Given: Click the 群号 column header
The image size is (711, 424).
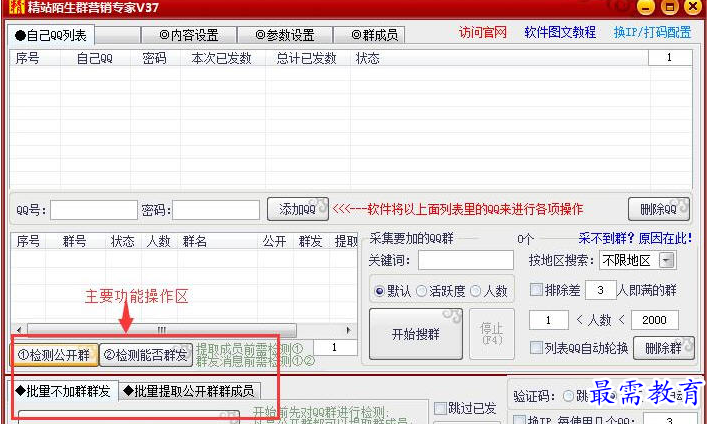Looking at the screenshot, I should tap(74, 241).
